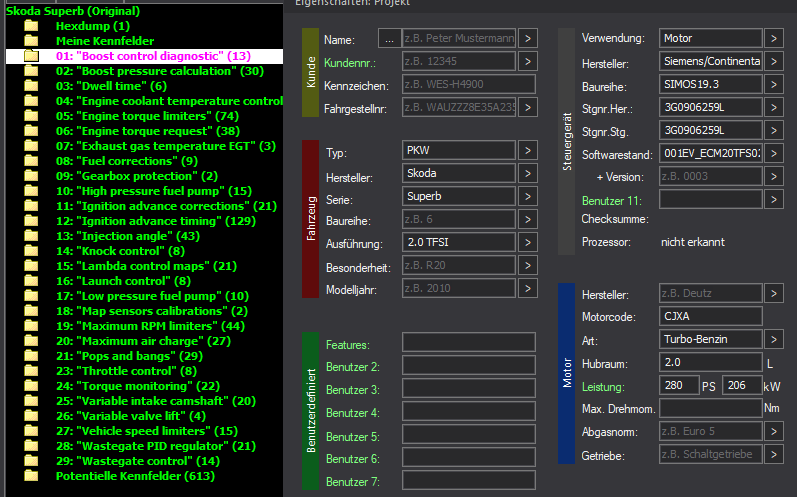
Task: Open 17 Low pressure fuel pump folder
Action: click(x=152, y=296)
